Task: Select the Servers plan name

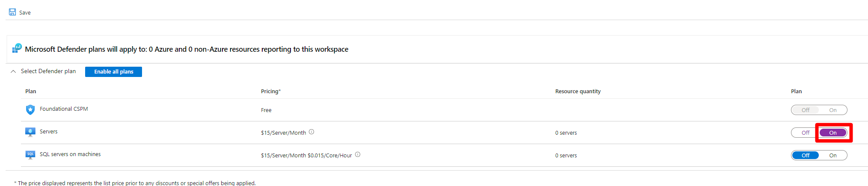Action: pos(48,131)
